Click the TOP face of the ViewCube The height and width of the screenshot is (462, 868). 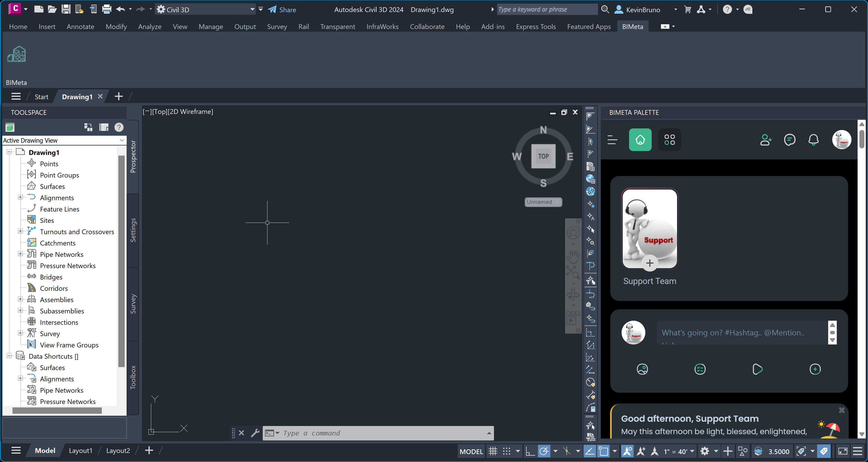pyautogui.click(x=543, y=156)
